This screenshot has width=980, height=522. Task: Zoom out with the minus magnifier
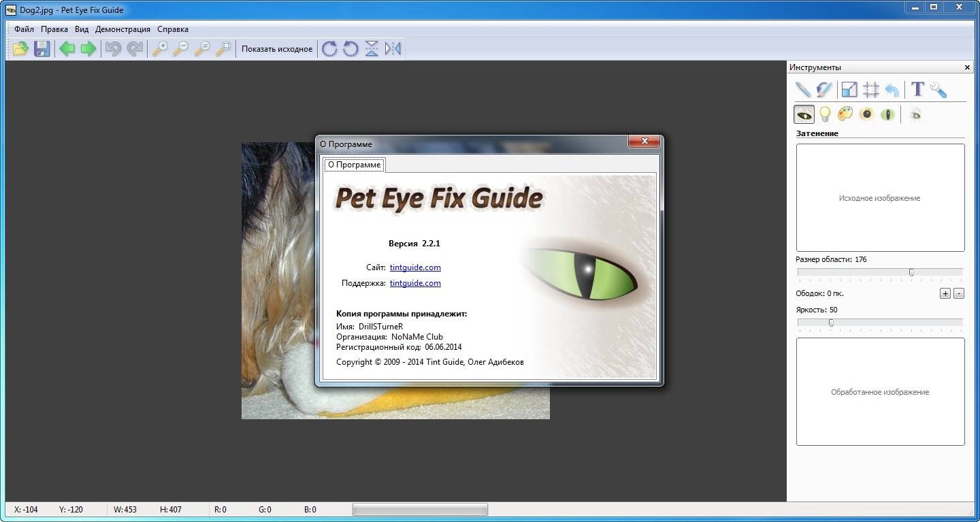pyautogui.click(x=181, y=48)
